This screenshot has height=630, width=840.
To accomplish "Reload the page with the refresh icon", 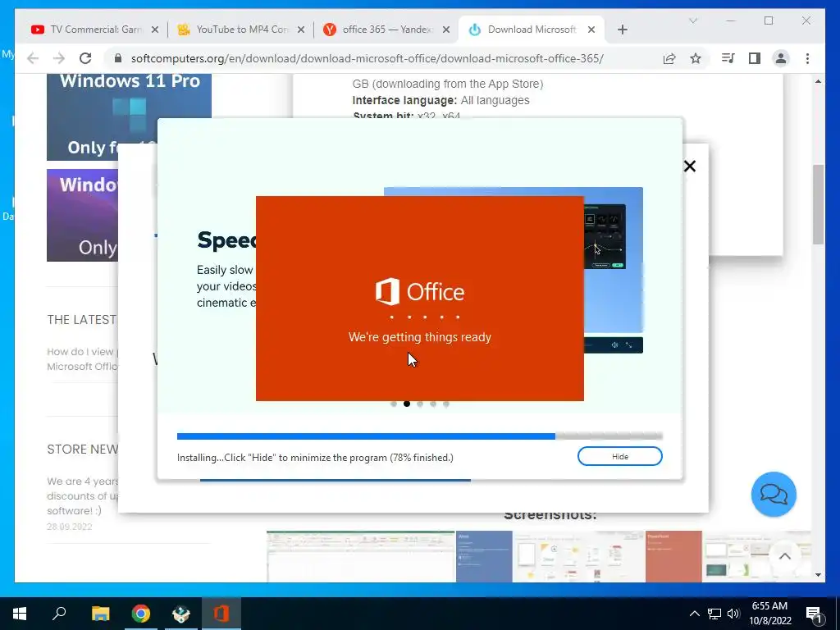I will (x=85, y=58).
